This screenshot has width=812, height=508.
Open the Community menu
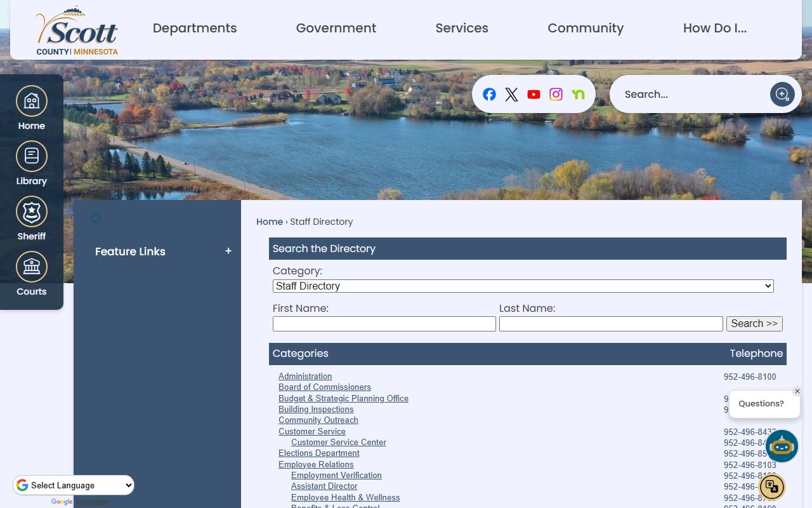point(586,28)
